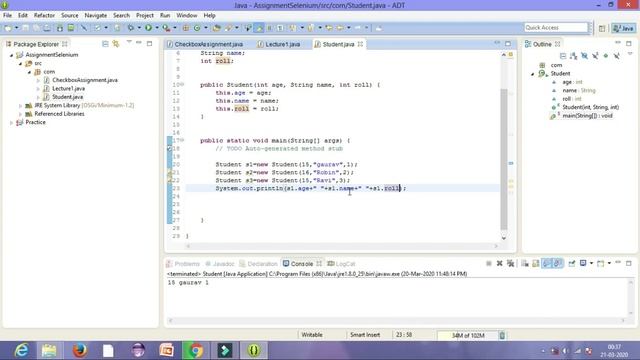Click Run Garbage Collector trash icon
This screenshot has width=640, height=360.
click(x=502, y=336)
